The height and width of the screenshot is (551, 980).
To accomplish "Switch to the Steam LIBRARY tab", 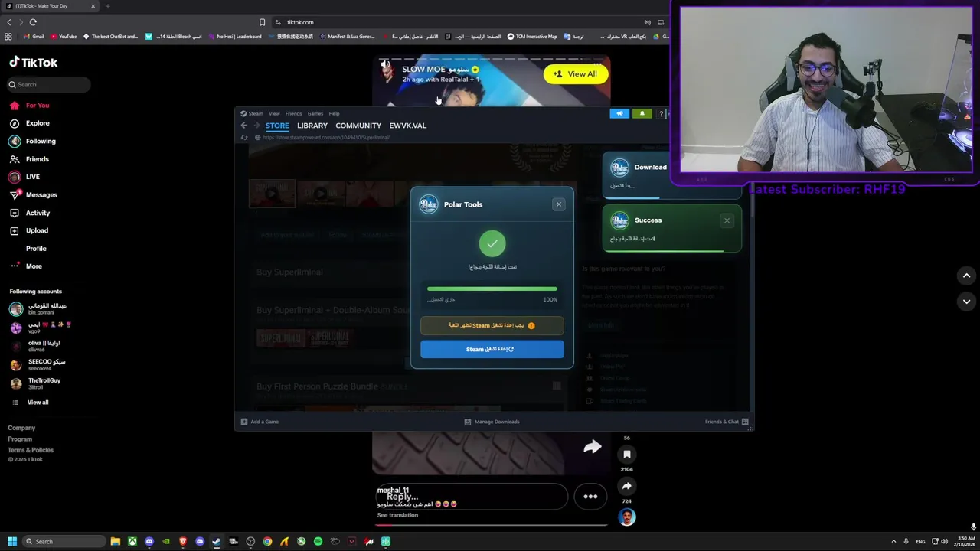I will pos(312,126).
